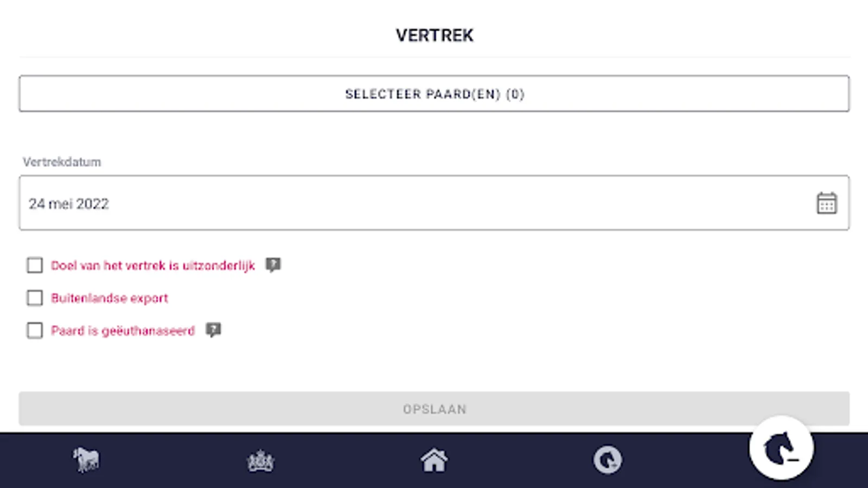
Task: Show help for 'Doel van het vertrek' option
Action: click(273, 265)
